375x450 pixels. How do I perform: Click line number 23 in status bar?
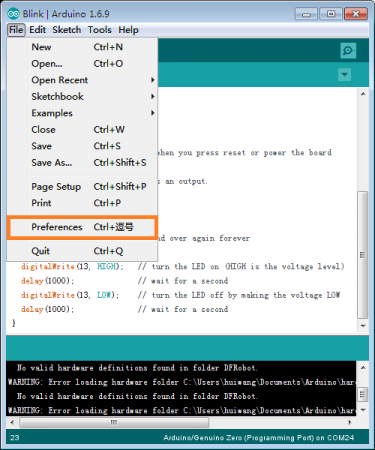pyautogui.click(x=14, y=438)
